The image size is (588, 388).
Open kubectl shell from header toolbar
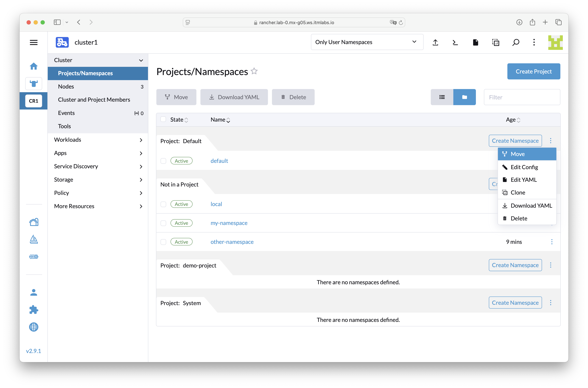(455, 42)
